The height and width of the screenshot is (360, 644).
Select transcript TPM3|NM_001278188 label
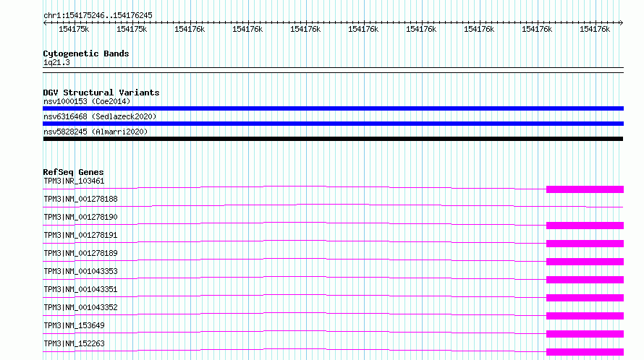click(x=80, y=199)
